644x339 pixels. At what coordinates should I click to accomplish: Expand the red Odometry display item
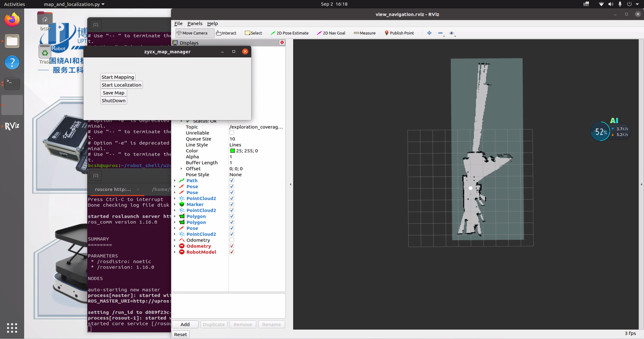coord(175,246)
